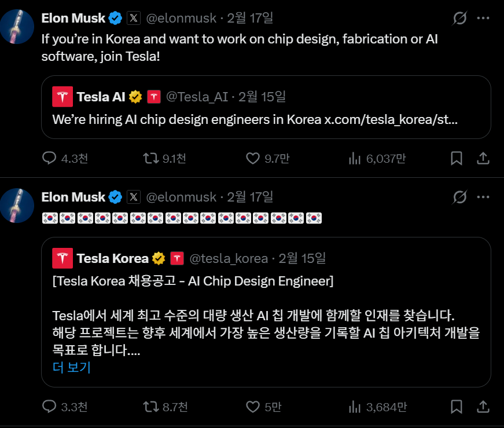Viewport: 504px width, 428px height.
Task: Open more options for second tweet
Action: point(483,197)
